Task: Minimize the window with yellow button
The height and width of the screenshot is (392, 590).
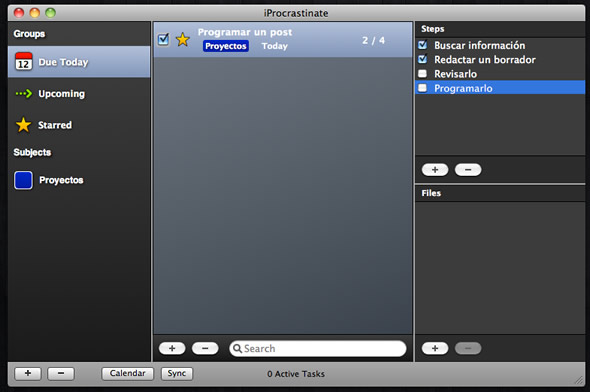Action: (35, 13)
